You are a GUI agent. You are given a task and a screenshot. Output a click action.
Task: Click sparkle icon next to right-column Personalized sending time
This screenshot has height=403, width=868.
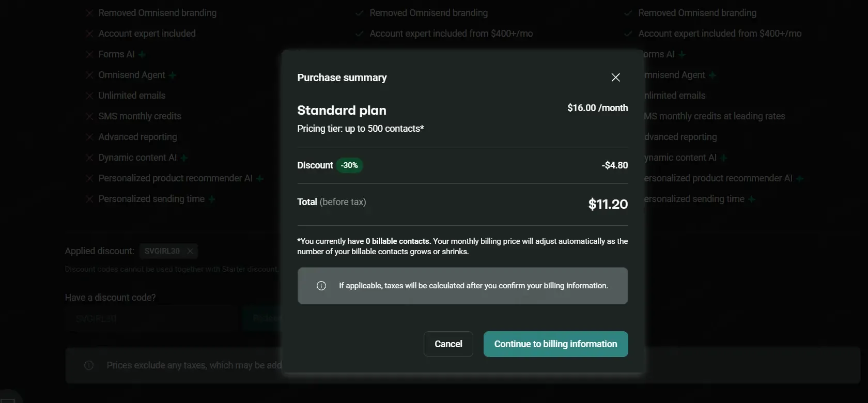[752, 199]
